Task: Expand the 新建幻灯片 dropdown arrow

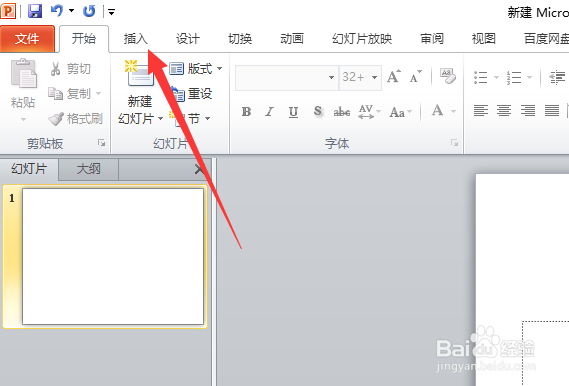Action: [160, 119]
